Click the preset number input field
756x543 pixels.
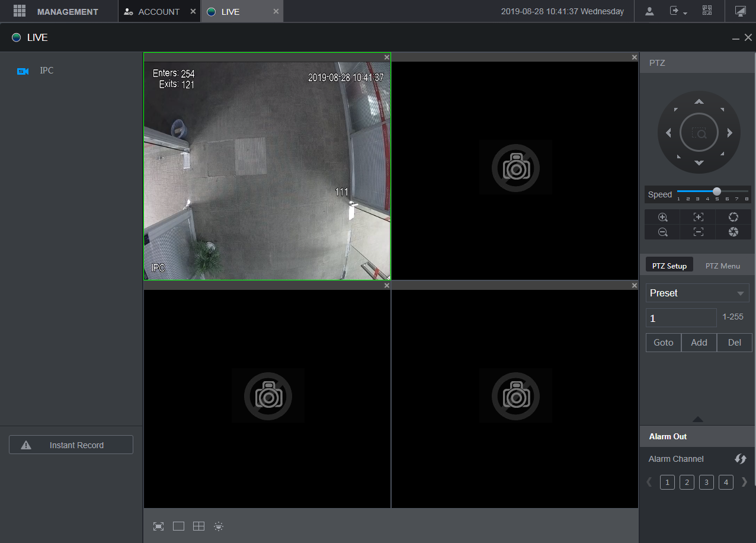[x=681, y=318]
